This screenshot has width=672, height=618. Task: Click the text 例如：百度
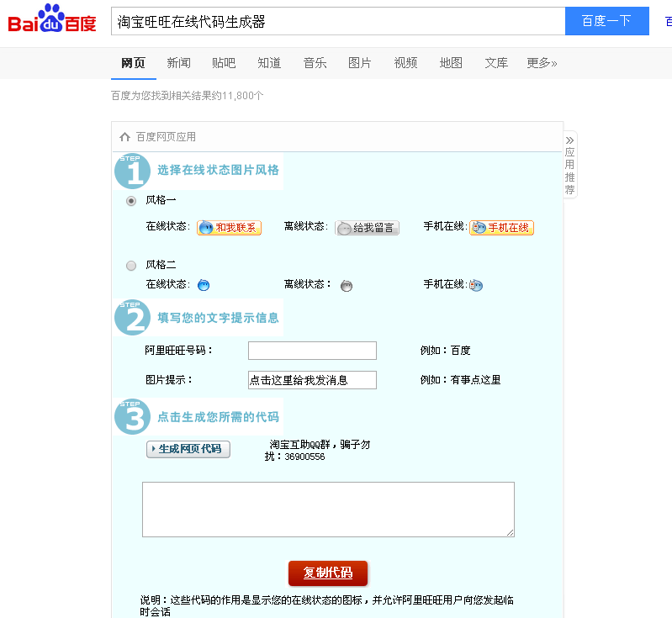pos(445,351)
